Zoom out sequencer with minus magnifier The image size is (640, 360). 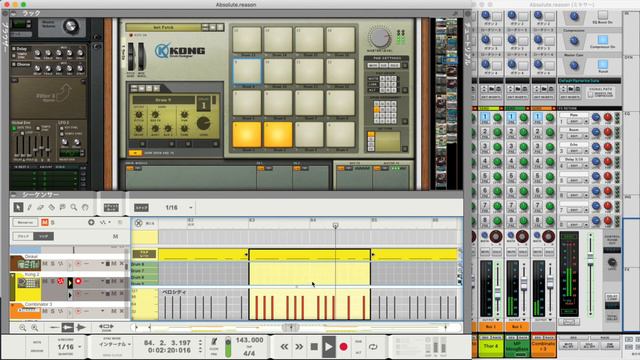point(22,327)
